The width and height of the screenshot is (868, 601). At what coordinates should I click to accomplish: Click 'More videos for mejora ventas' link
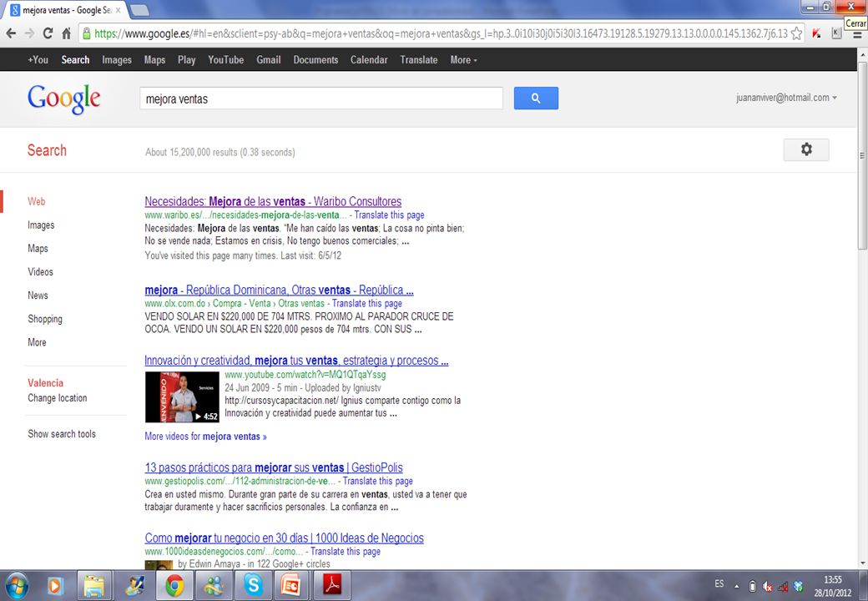tap(205, 436)
